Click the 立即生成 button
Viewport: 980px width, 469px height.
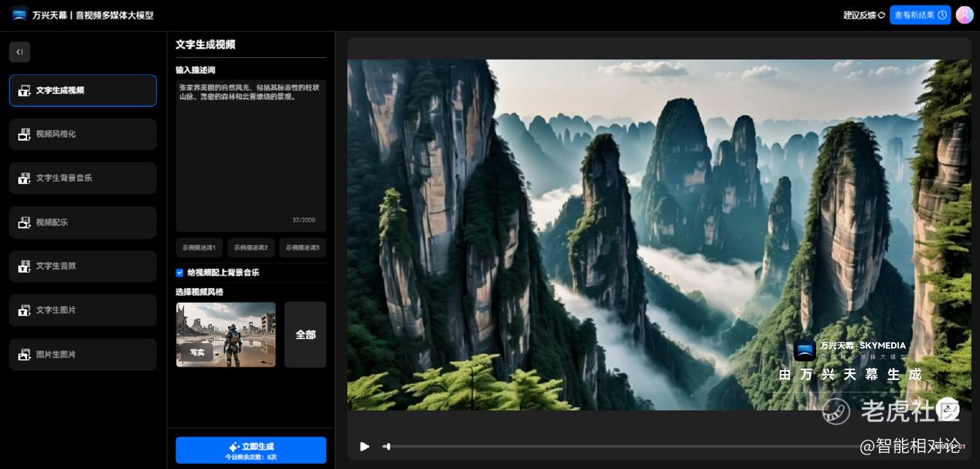pyautogui.click(x=250, y=450)
